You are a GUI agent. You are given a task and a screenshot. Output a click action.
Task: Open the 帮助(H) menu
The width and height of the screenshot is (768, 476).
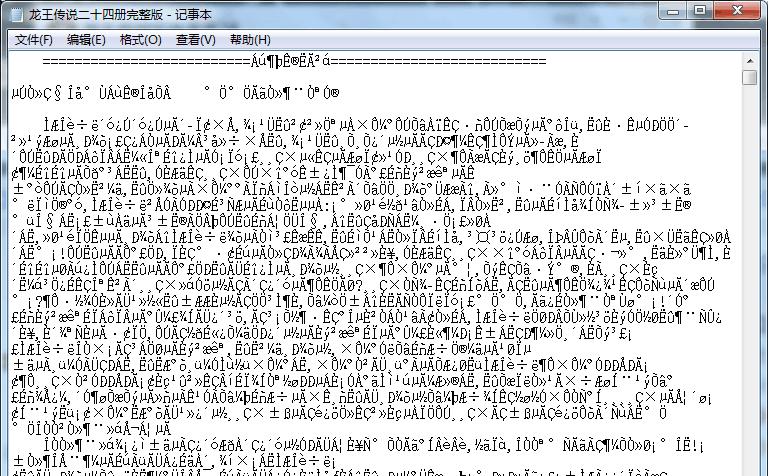click(x=250, y=40)
